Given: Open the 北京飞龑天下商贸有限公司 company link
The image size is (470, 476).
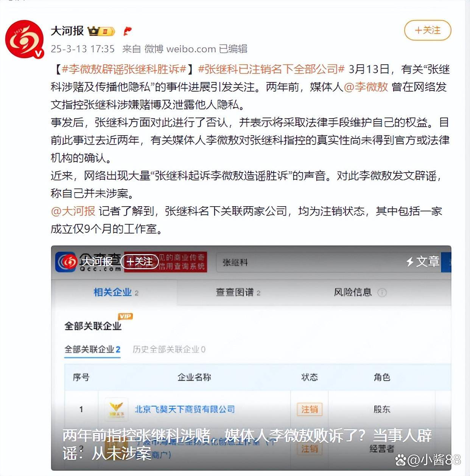Looking at the screenshot, I should click(x=185, y=409).
